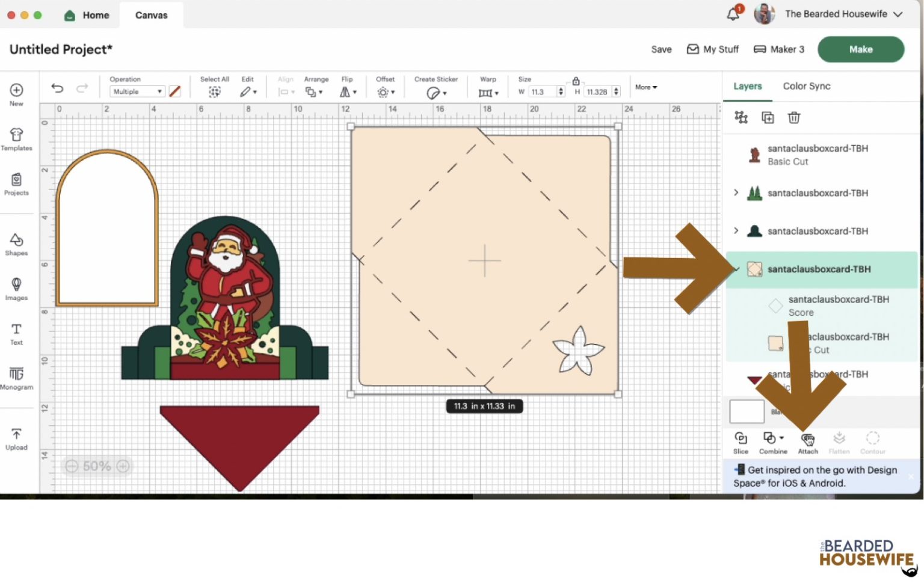Open the Images panel

pyautogui.click(x=16, y=287)
